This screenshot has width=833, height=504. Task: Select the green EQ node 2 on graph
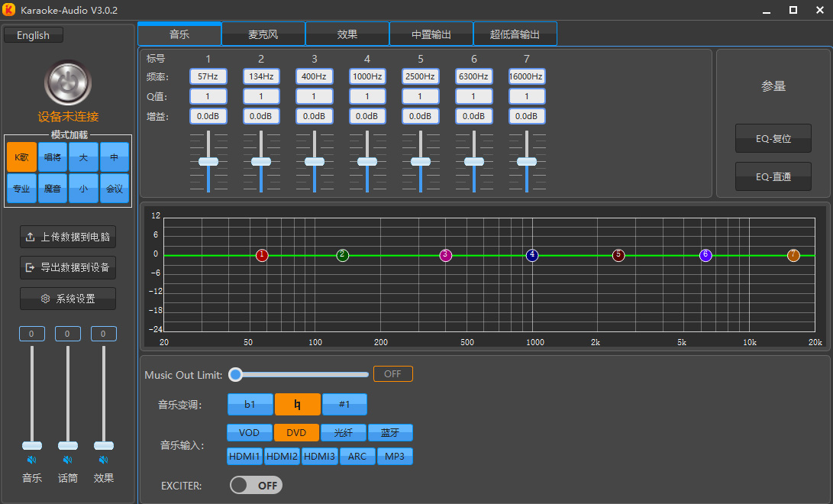[x=343, y=255]
